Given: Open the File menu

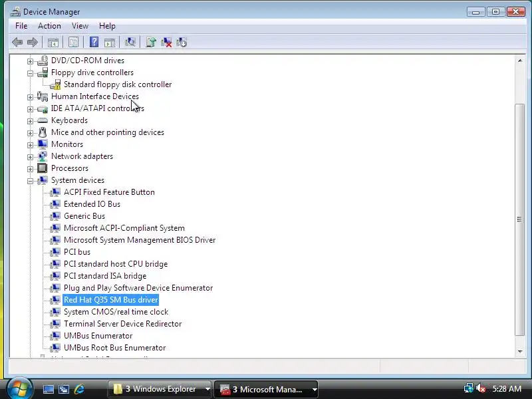Looking at the screenshot, I should [21, 26].
